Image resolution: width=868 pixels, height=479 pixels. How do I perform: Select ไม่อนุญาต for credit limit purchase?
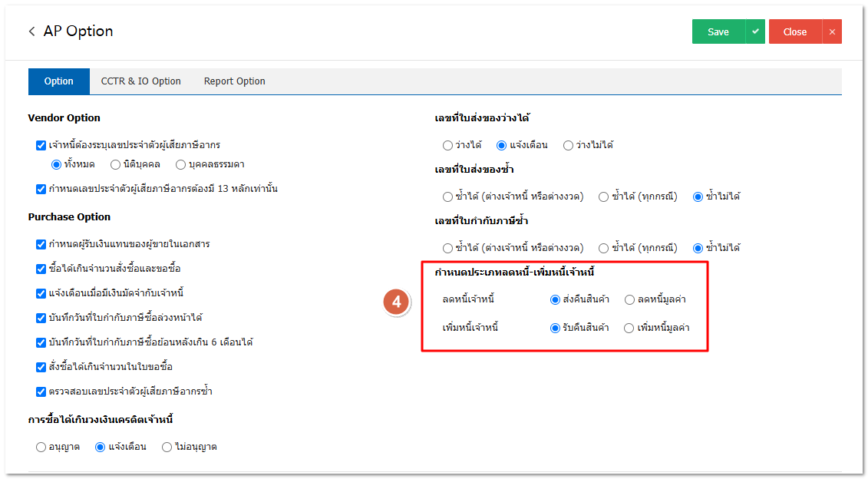coord(167,447)
